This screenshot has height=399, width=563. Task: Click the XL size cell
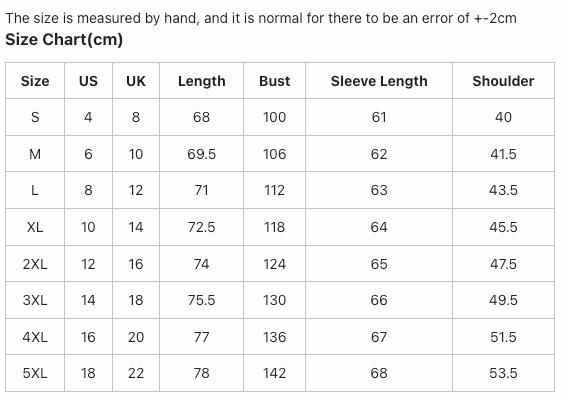pos(35,227)
